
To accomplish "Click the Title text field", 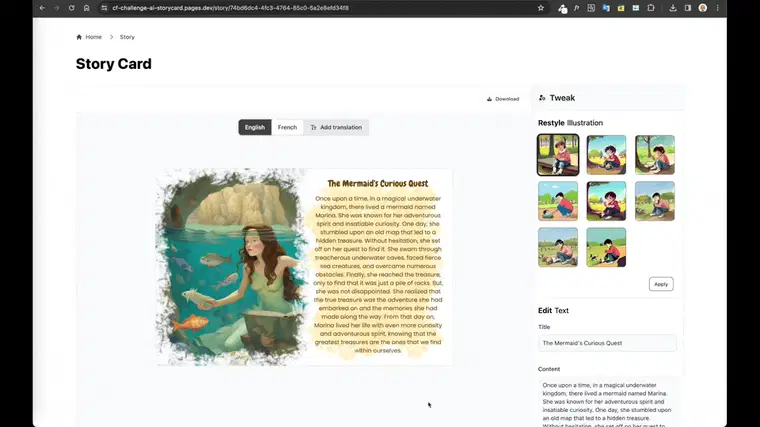I will coord(607,343).
